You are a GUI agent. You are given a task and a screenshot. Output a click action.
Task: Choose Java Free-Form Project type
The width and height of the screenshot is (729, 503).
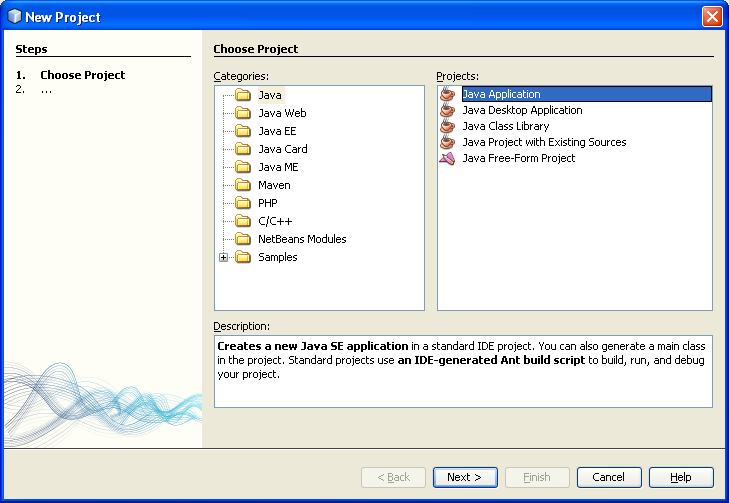click(518, 158)
